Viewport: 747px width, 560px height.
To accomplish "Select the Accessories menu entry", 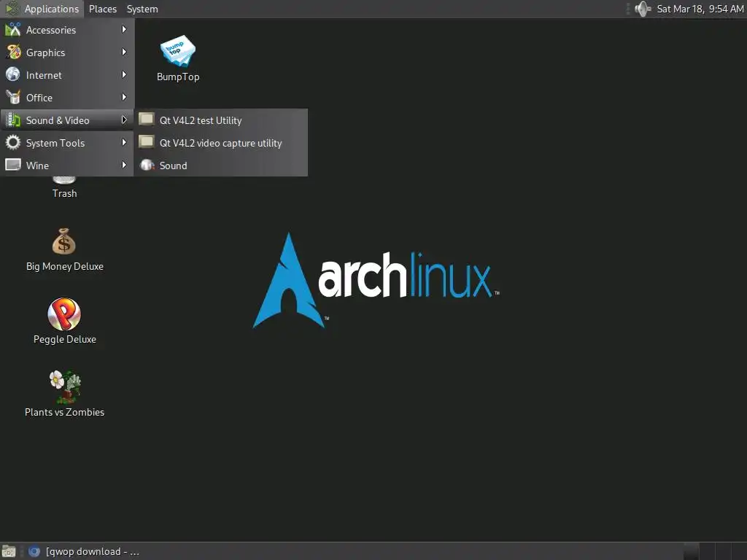I will click(67, 29).
